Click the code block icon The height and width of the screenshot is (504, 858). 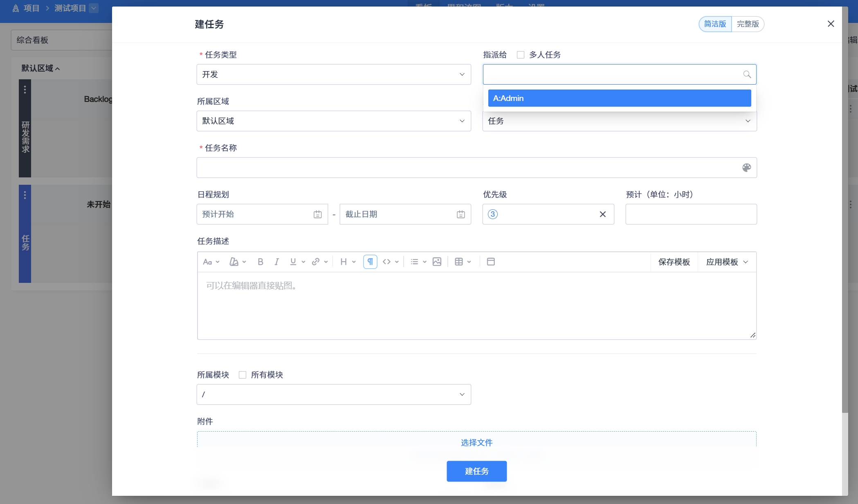click(386, 262)
